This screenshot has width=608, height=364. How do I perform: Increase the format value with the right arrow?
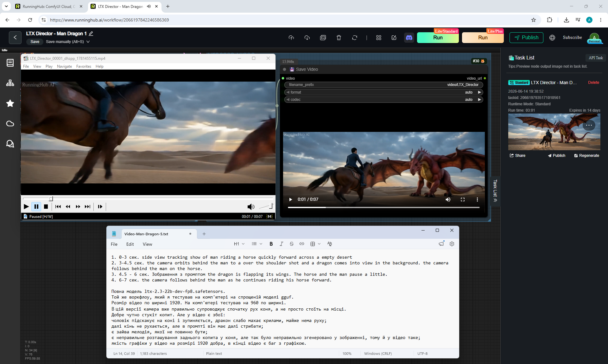tap(479, 92)
